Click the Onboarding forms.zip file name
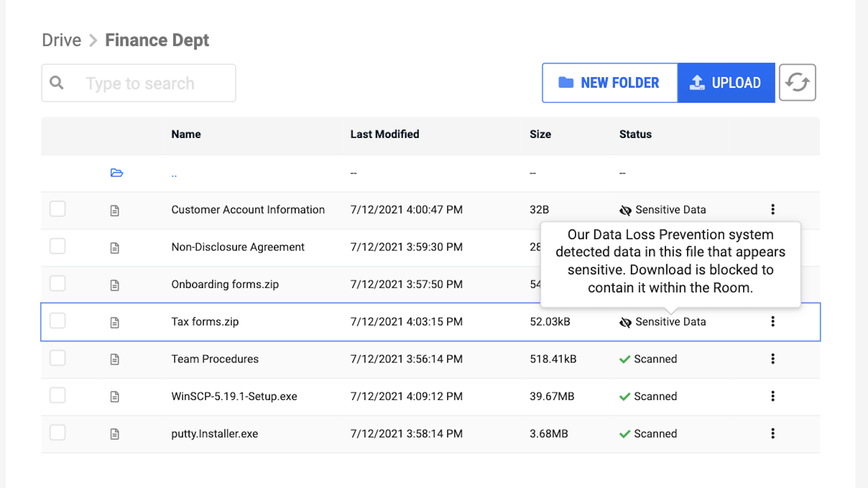 point(225,285)
